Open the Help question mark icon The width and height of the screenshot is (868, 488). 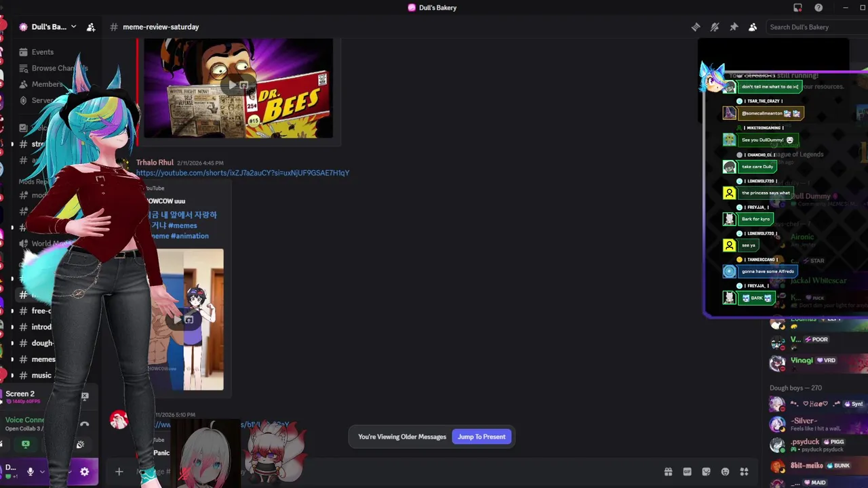[x=818, y=7]
